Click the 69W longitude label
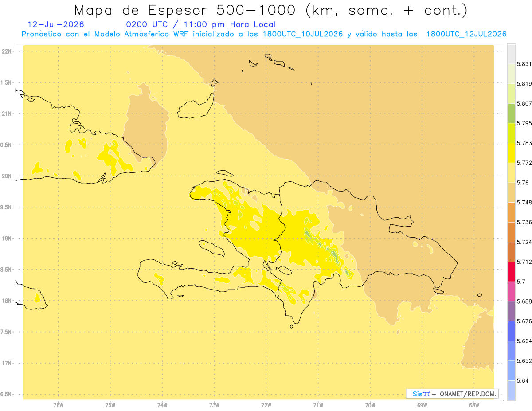Viewport: 532px width, 411px height. click(x=422, y=405)
